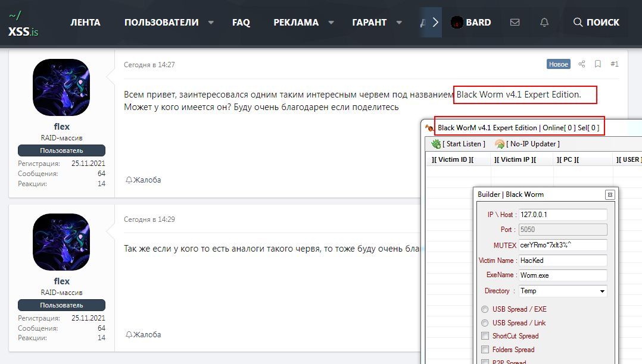Open the BARD user account menu

(471, 23)
